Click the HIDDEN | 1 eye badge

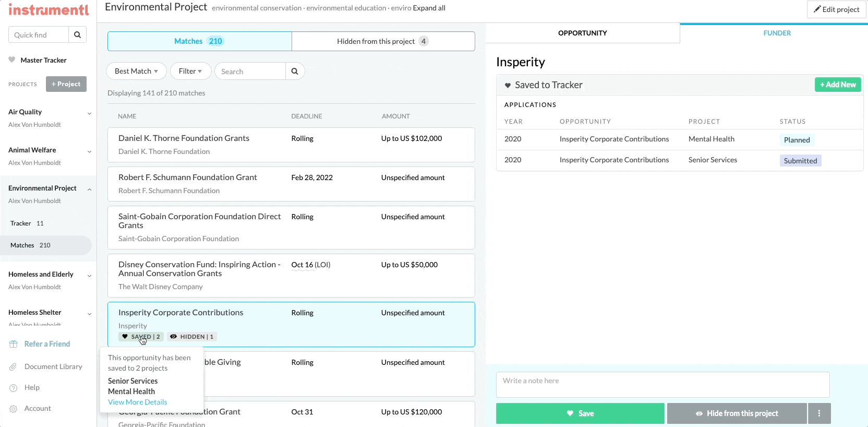tap(192, 337)
